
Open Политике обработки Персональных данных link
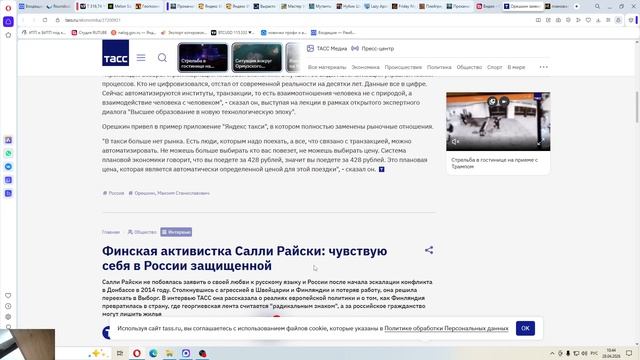446,328
